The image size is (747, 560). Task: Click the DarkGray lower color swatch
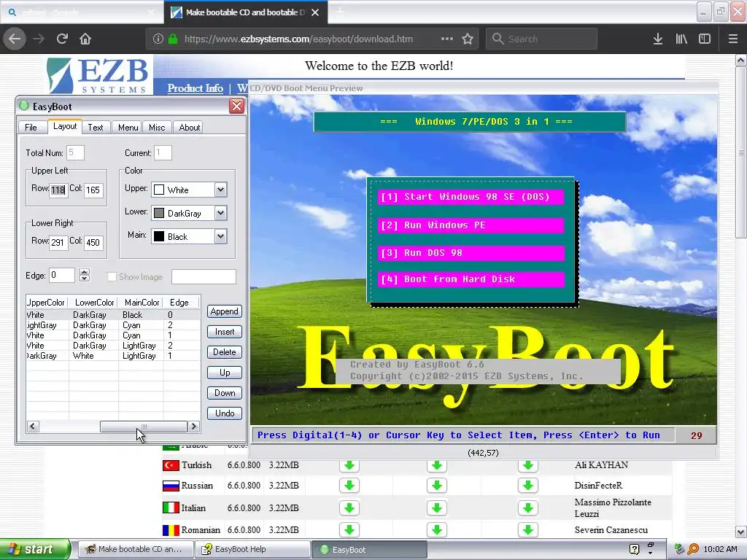159,213
